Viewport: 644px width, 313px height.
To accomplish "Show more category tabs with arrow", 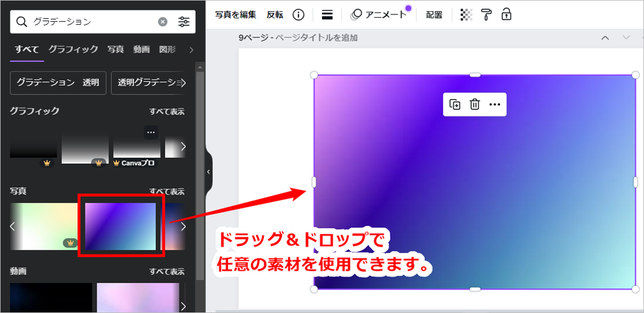I will pos(191,50).
